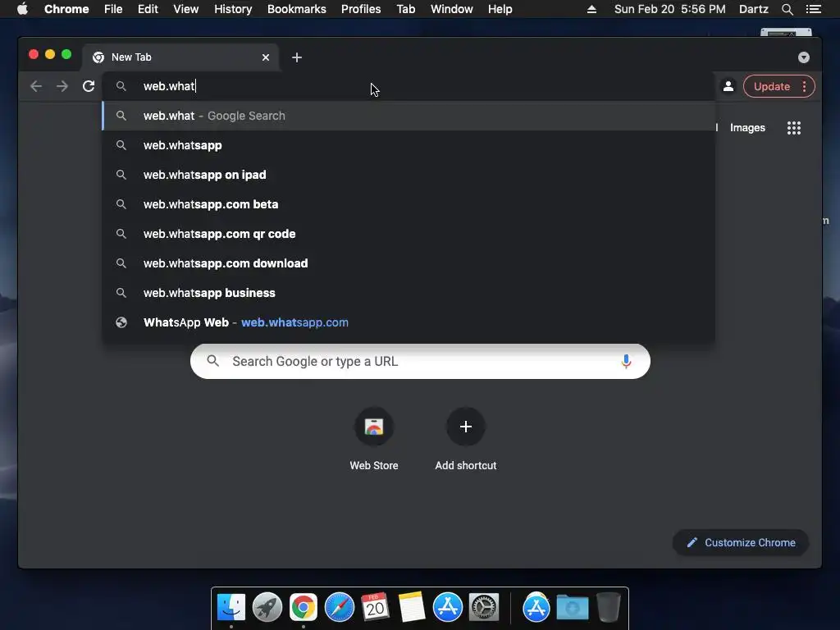
Task: Go forward using the forward arrow
Action: (62, 86)
